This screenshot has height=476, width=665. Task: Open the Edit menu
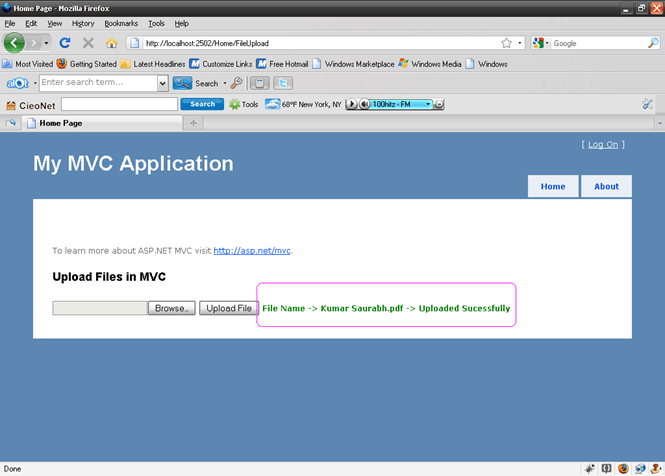pos(31,23)
